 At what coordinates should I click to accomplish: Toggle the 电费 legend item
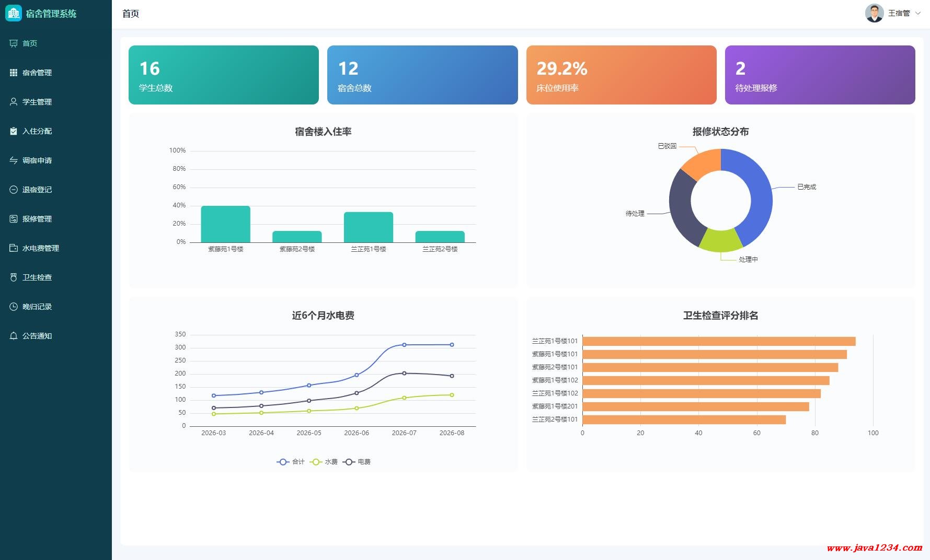pos(357,462)
